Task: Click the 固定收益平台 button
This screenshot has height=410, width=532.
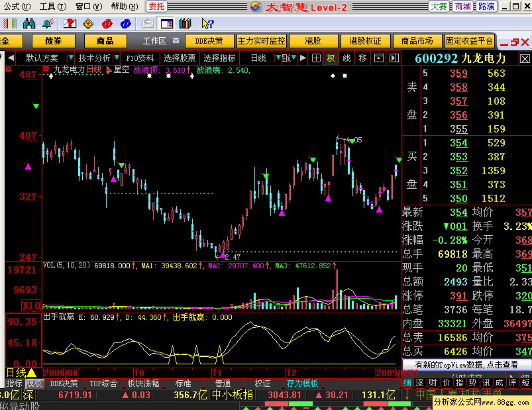Action: [x=469, y=41]
